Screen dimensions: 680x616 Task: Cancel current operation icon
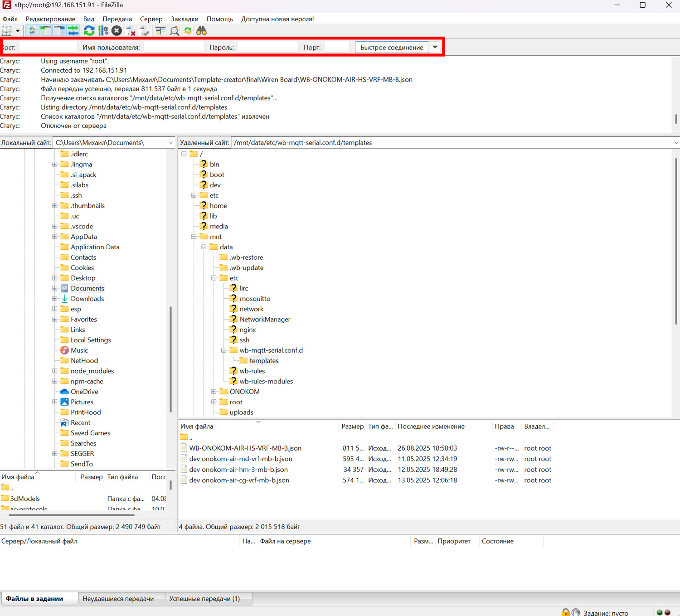pyautogui.click(x=117, y=31)
